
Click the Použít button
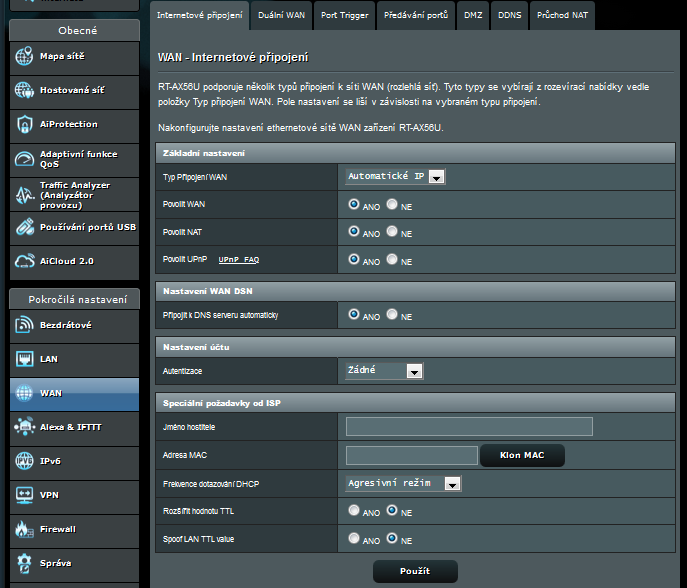pos(414,570)
